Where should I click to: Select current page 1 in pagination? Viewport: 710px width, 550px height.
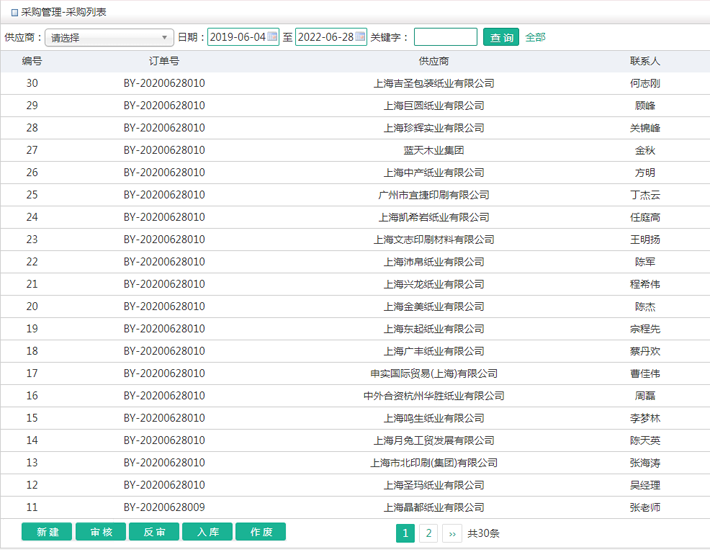point(405,533)
